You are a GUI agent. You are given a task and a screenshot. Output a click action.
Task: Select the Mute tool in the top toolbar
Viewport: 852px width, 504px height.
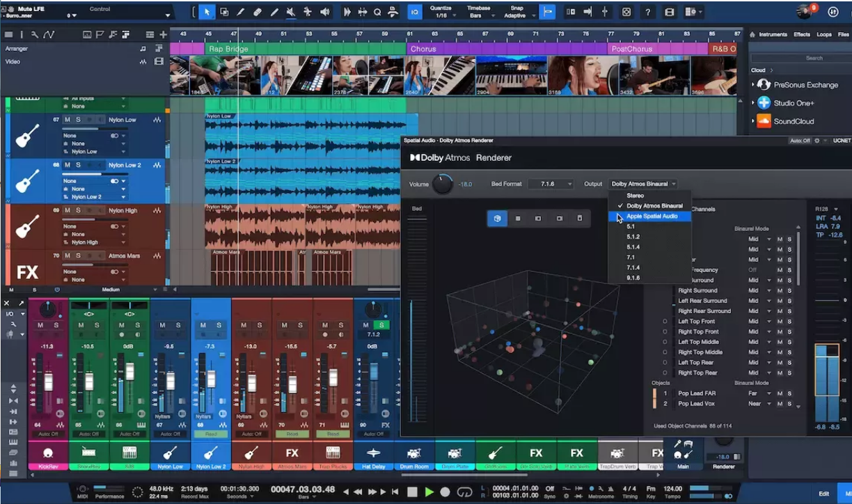pos(291,12)
